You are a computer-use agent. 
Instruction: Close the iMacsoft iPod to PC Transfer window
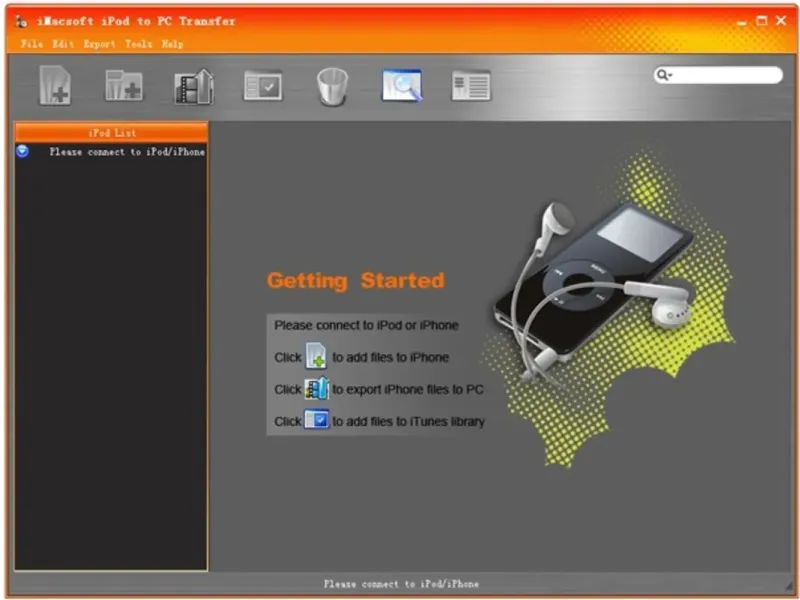click(x=781, y=20)
